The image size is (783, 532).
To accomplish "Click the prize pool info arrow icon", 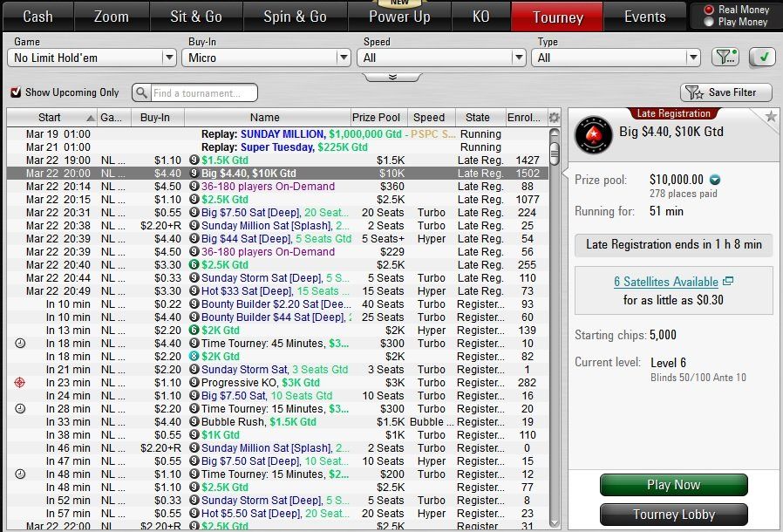I will tap(715, 180).
